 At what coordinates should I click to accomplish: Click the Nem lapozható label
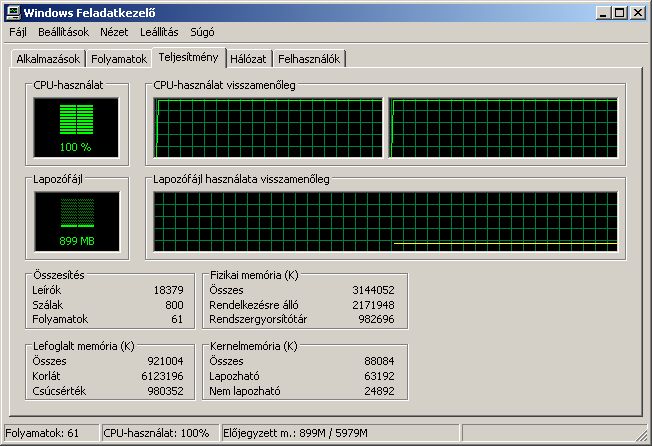point(245,391)
